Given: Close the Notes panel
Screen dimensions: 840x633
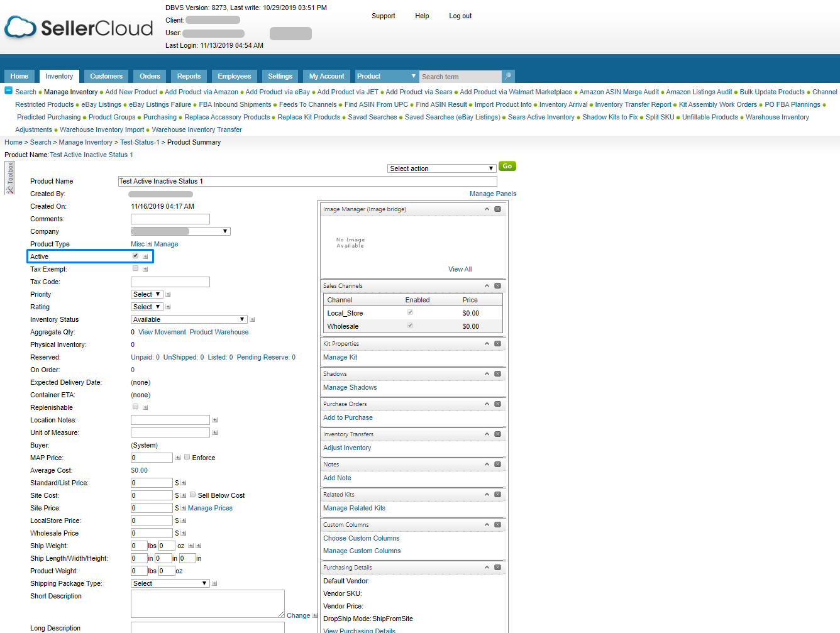Looking at the screenshot, I should point(497,465).
